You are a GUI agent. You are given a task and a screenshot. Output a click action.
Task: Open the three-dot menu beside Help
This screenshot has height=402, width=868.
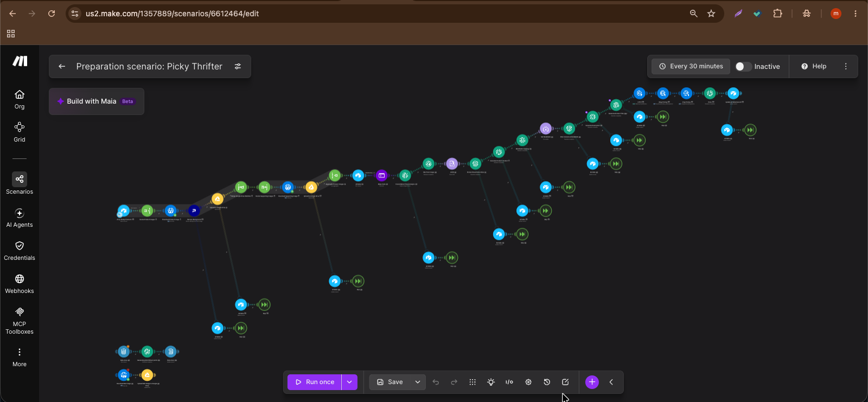click(846, 66)
